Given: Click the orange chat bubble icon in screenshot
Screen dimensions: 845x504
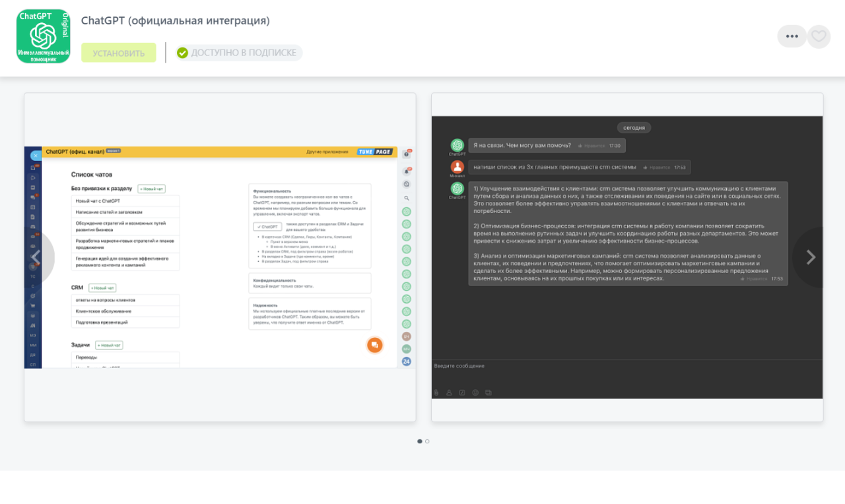Looking at the screenshot, I should (375, 345).
